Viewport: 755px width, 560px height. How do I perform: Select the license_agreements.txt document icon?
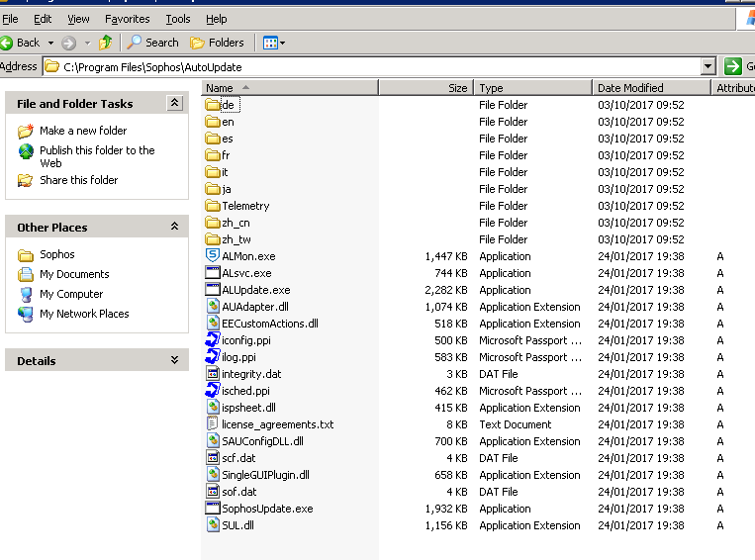(x=213, y=423)
